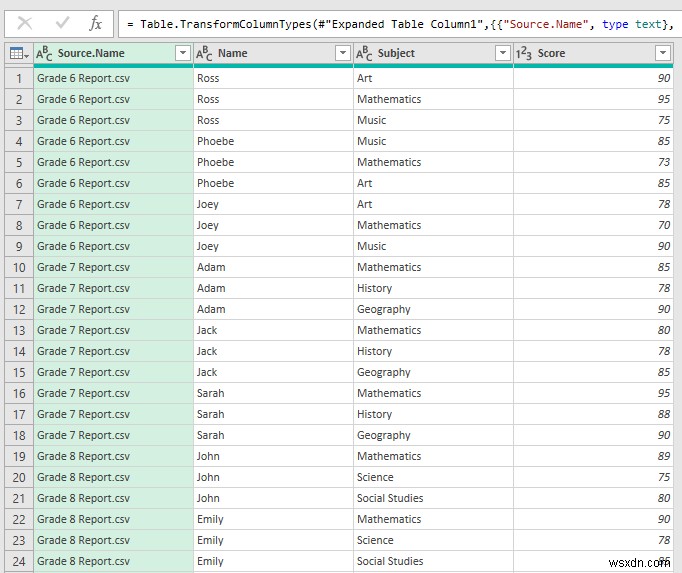682x573 pixels.
Task: Click Science subject in row 20
Action: click(433, 477)
